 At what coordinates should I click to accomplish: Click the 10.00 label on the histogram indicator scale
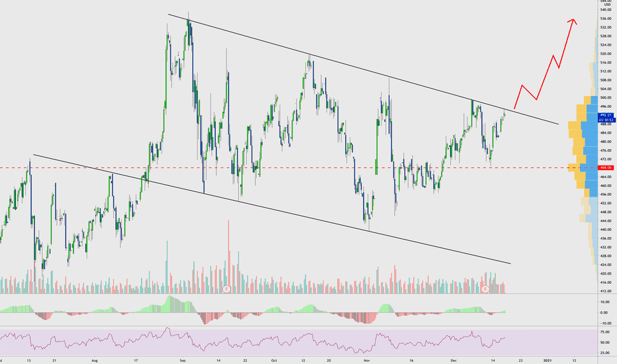604,302
